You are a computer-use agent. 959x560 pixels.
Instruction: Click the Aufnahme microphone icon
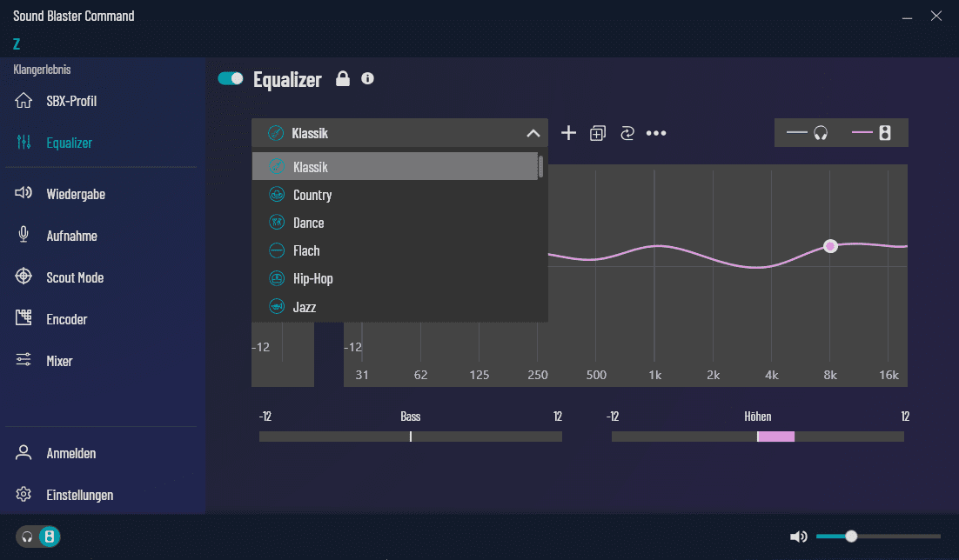pyautogui.click(x=23, y=235)
